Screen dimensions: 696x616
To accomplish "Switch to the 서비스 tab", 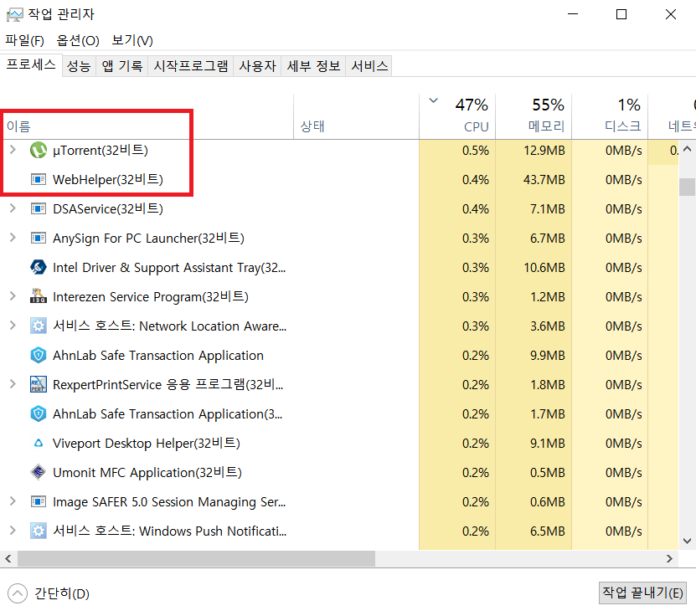I will (x=369, y=66).
